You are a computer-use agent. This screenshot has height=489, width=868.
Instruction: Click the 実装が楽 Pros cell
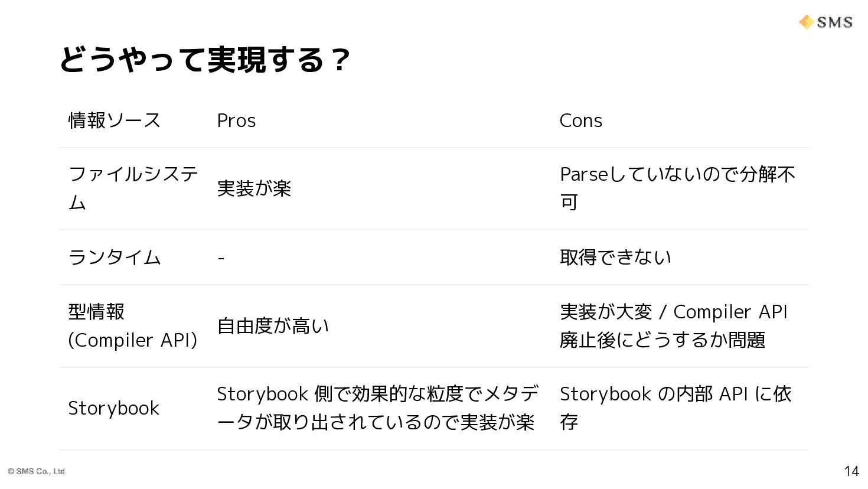coord(254,188)
